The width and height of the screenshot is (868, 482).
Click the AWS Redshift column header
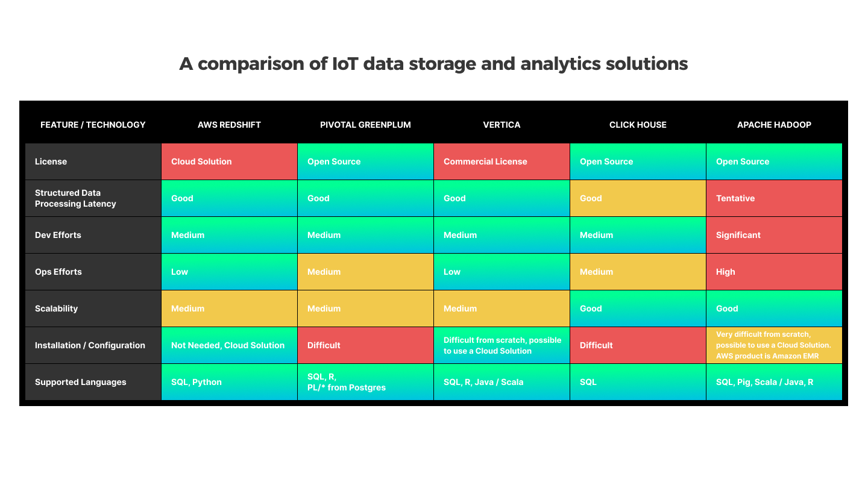click(x=229, y=125)
